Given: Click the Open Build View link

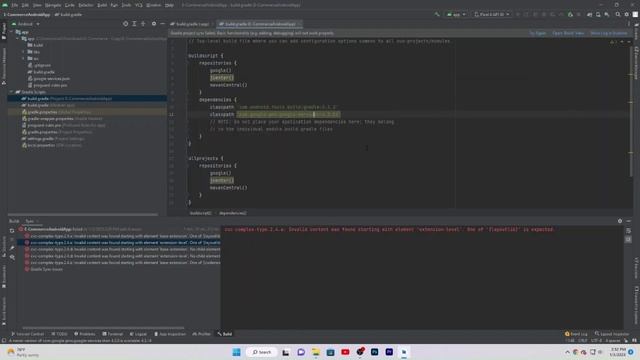Looking at the screenshot, I should point(568,33).
